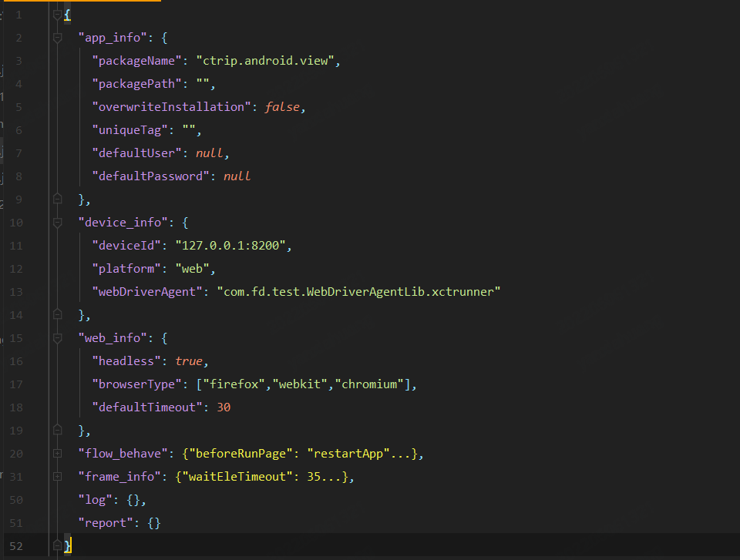Click the "beforeRunPage" key
740x560 pixels.
click(240, 454)
